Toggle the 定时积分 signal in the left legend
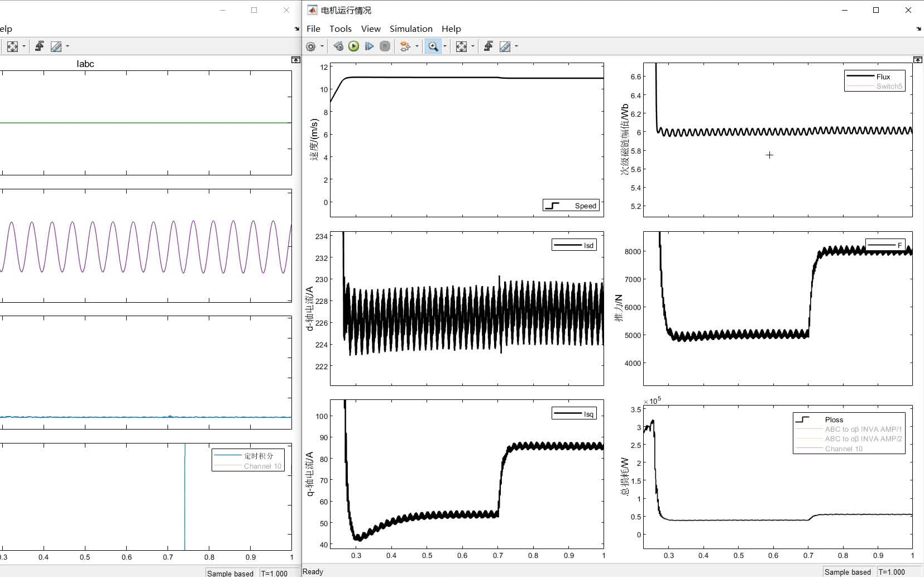Screen dimensions: 924x577 [258, 456]
